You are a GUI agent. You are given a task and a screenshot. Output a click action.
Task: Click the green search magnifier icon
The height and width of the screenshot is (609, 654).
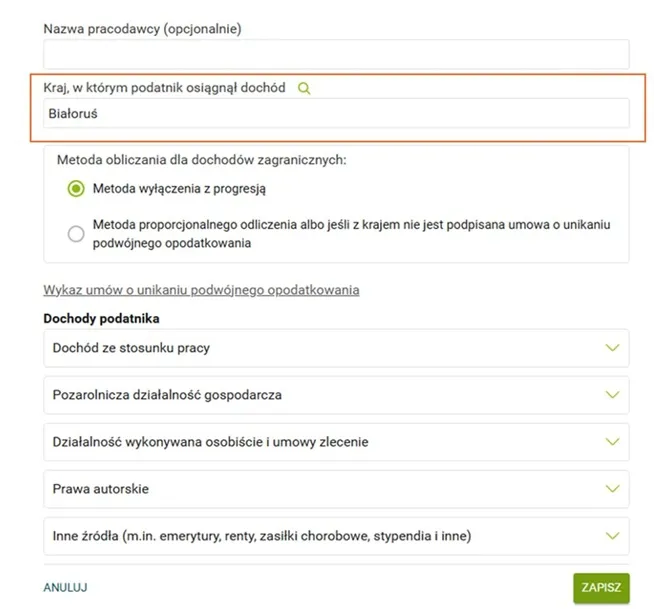point(305,88)
